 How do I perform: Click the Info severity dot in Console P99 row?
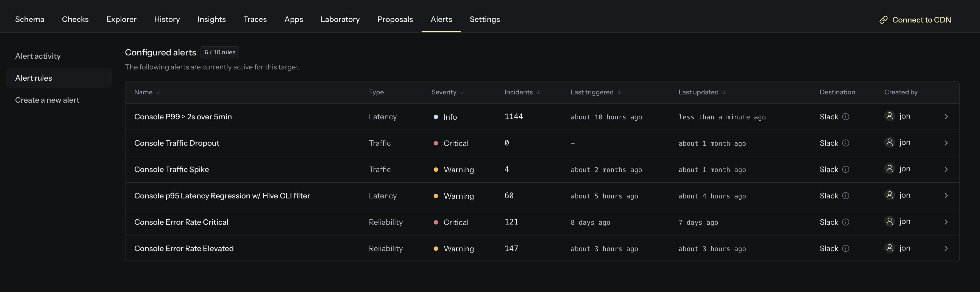436,117
